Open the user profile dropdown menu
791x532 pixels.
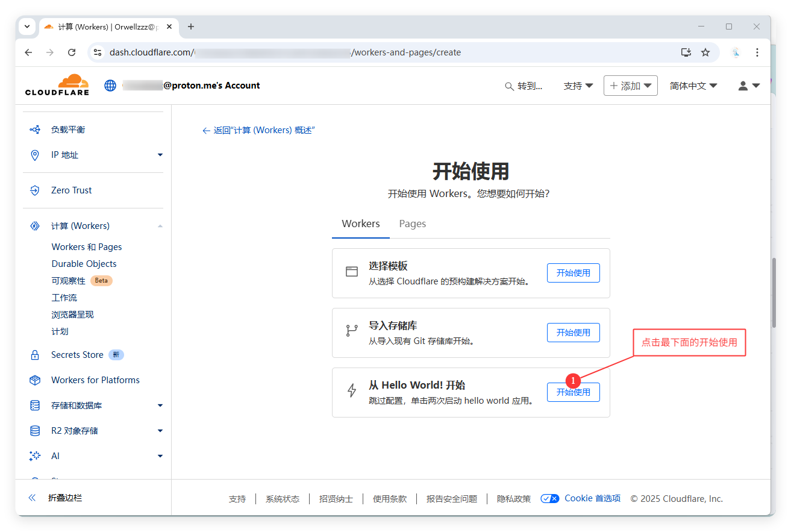749,86
